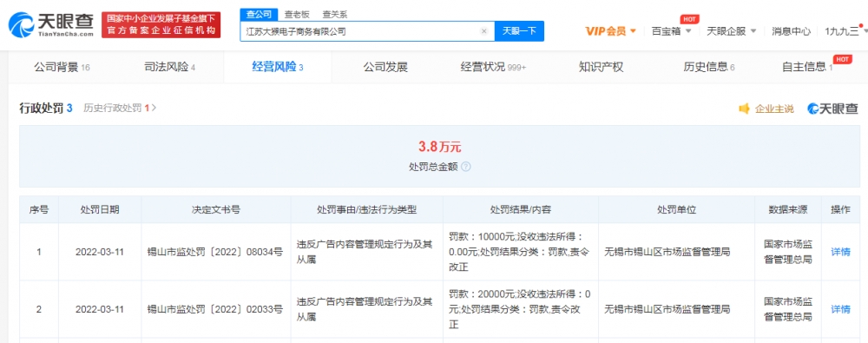Viewport: 868px width, 343px height.
Task: Open 消息中心 in the top bar
Action: 791,31
